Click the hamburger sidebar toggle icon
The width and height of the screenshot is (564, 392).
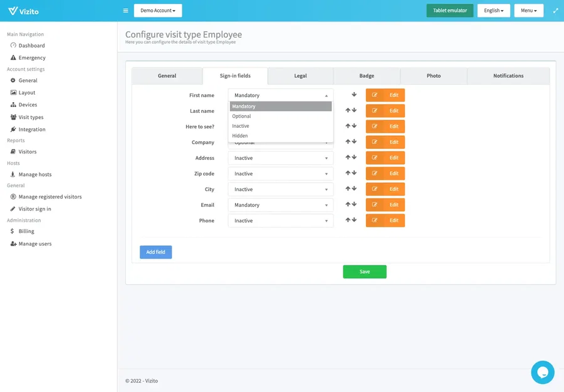pyautogui.click(x=125, y=11)
